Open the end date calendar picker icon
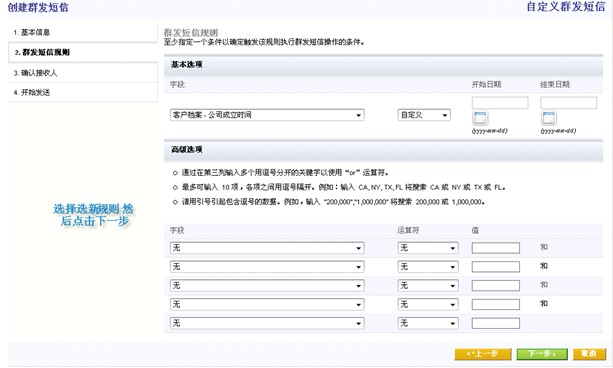This screenshot has width=613, height=368. click(x=549, y=118)
